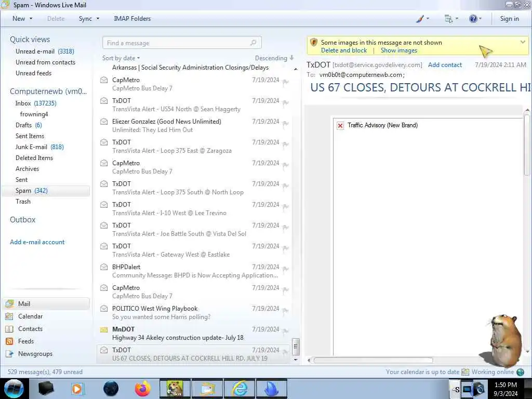Toggle flag on BHPDalert Community Message
Image resolution: width=532 pixels, height=399 pixels.
(x=286, y=269)
